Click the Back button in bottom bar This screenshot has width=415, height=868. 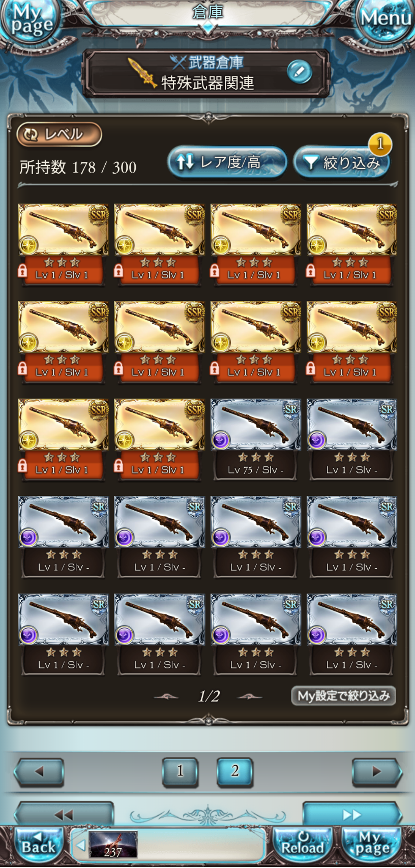[39, 846]
